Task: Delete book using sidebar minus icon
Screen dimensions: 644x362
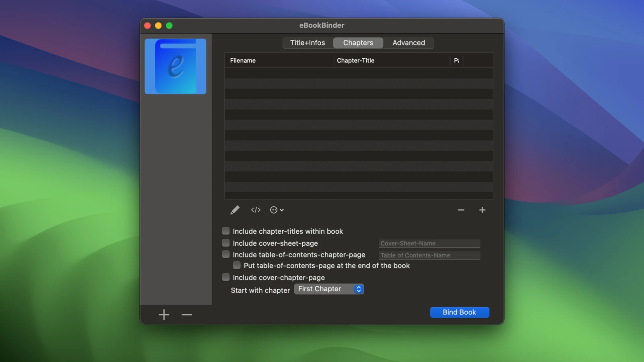Action: tap(187, 315)
